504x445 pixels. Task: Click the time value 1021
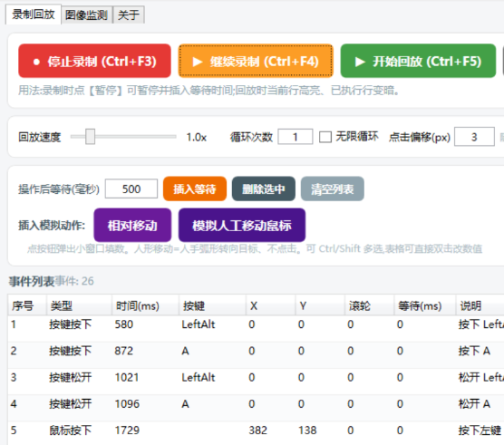pos(127,377)
